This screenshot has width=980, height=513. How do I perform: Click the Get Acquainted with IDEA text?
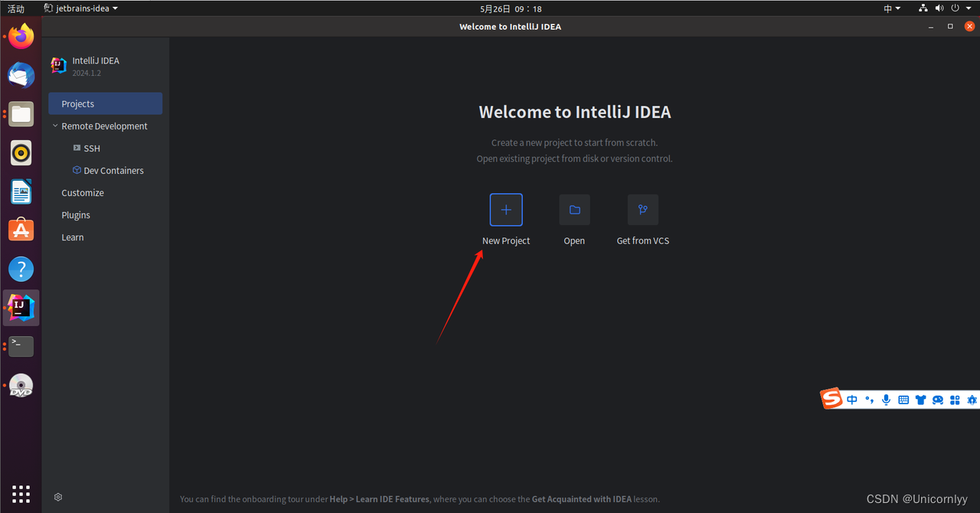[582, 498]
